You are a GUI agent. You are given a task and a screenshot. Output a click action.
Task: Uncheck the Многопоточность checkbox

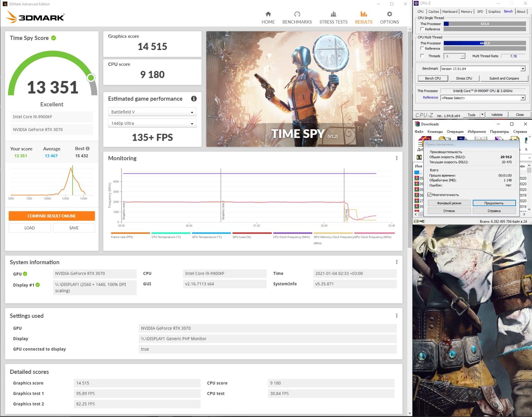coord(430,195)
